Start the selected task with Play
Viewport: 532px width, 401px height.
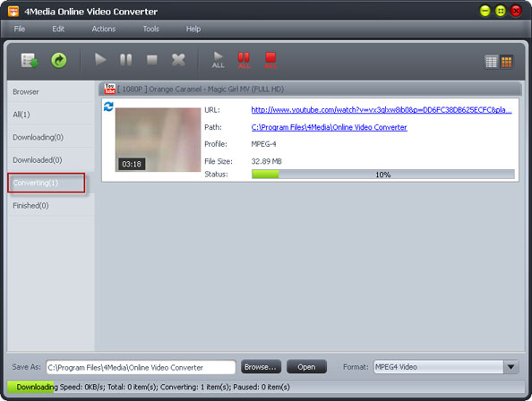(x=100, y=60)
